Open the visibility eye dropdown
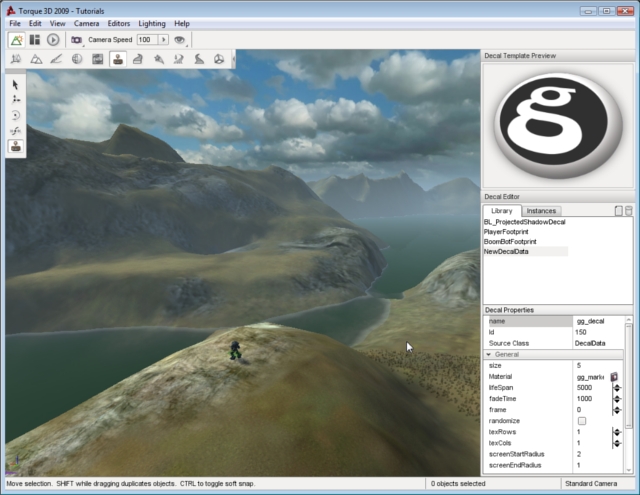Viewport: 640px width, 495px height. [x=180, y=40]
